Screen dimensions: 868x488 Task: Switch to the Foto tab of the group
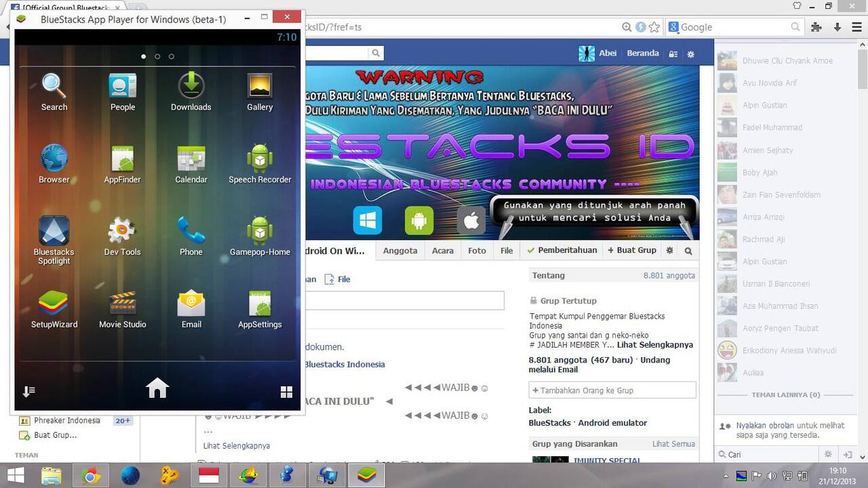477,250
